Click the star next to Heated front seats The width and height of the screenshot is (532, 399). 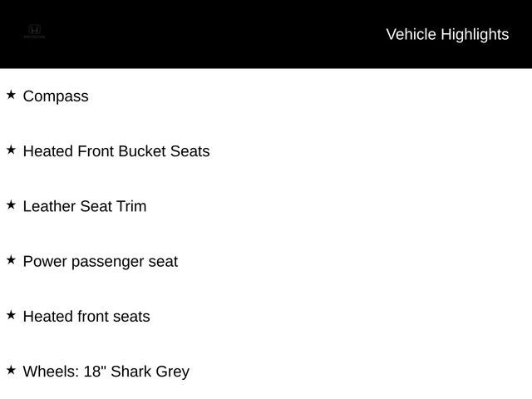tap(11, 315)
